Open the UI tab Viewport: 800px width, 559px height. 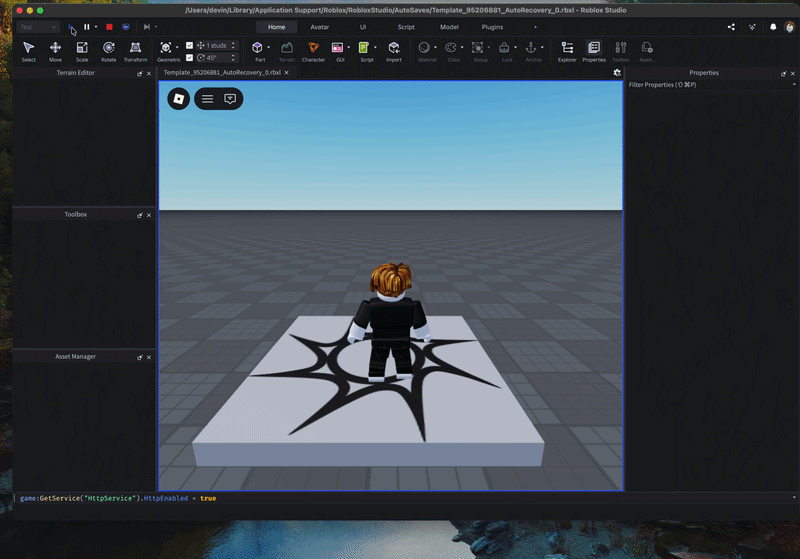pyautogui.click(x=363, y=27)
